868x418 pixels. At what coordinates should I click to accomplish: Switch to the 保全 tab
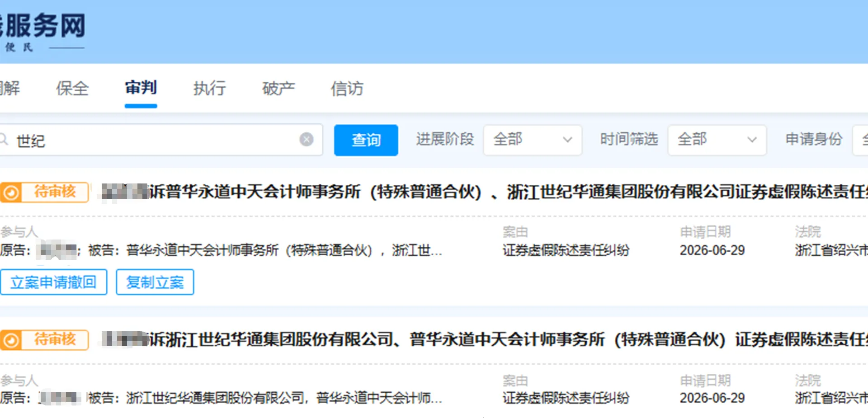coord(72,88)
